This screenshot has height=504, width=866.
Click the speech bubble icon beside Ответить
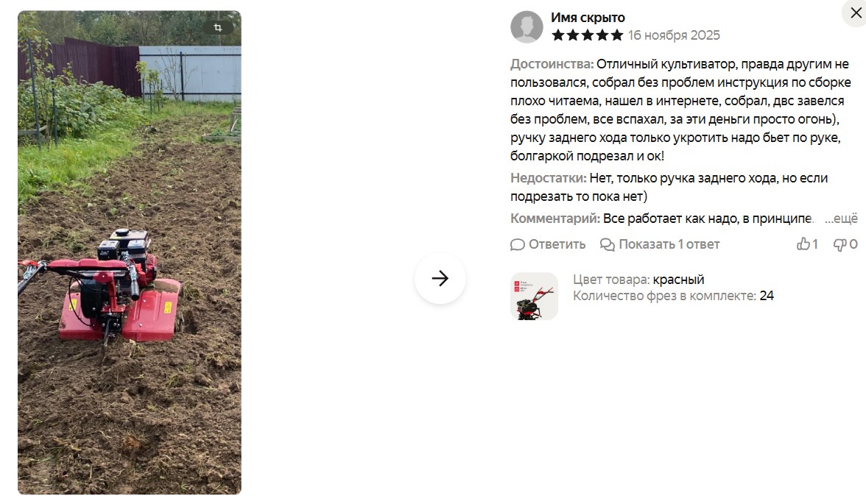(518, 244)
